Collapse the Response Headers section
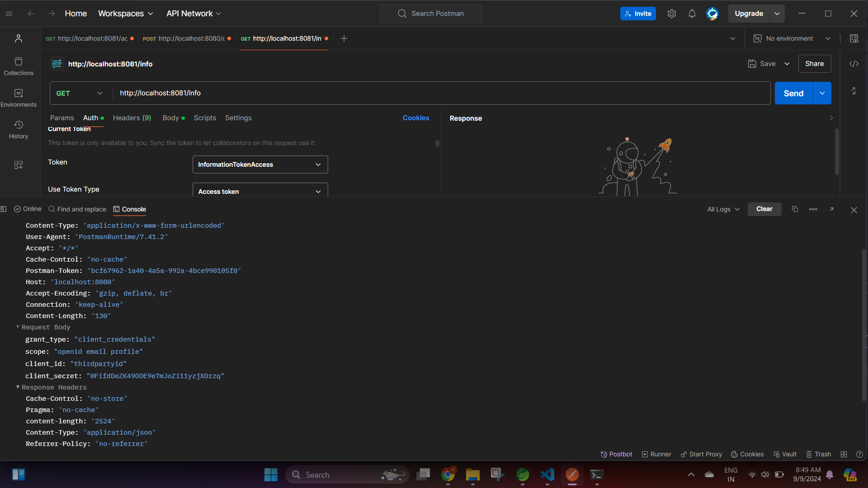The image size is (868, 488). (18, 387)
